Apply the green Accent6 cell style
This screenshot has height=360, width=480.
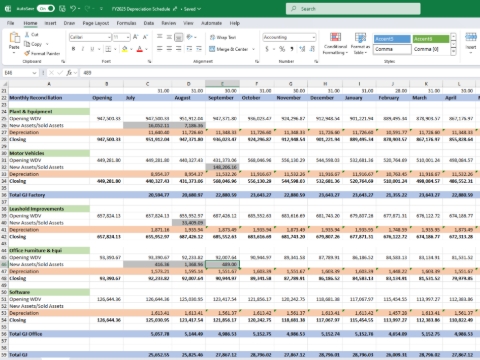431,39
